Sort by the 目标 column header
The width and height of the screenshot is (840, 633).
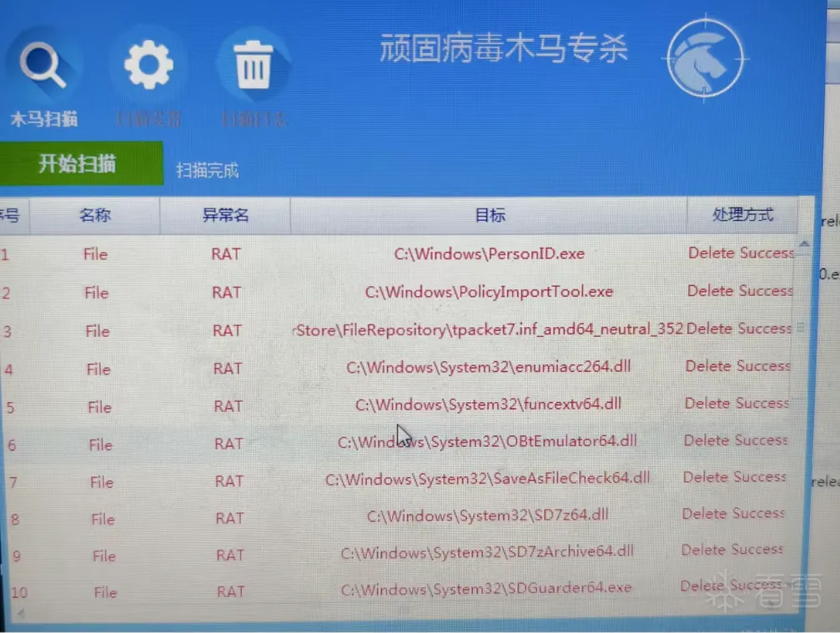tap(490, 215)
